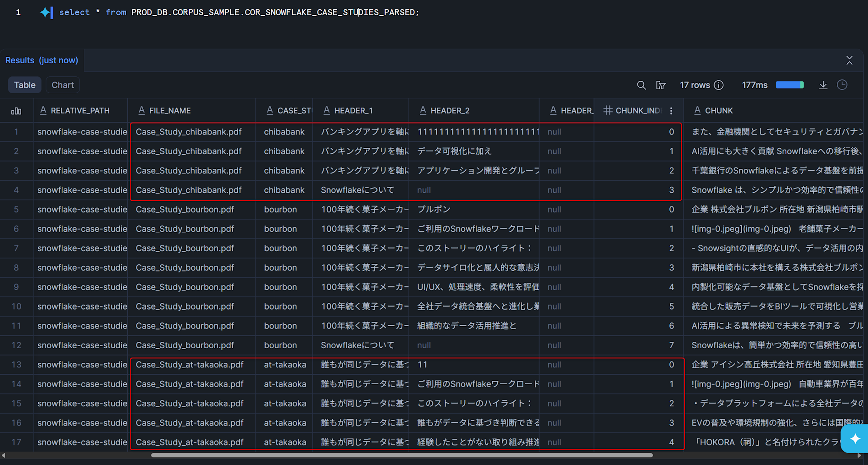Sort by RELATIVE_PATH column header
This screenshot has width=868, height=465.
[80, 111]
